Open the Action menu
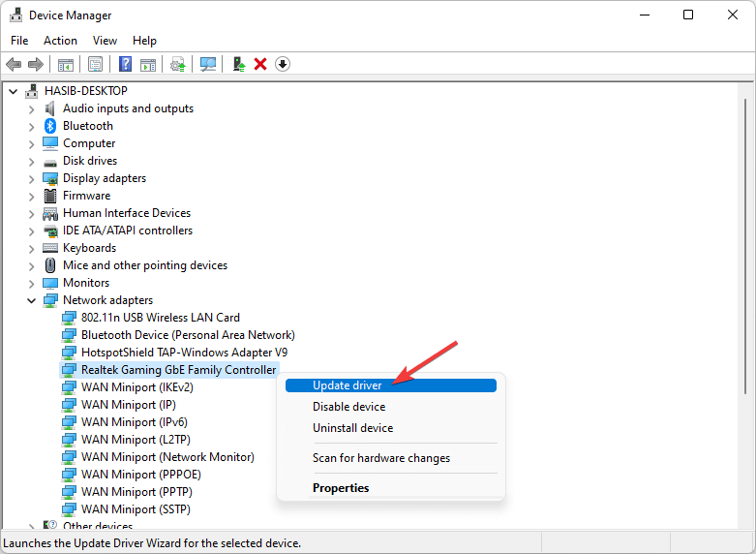Screen dimensions: 756x554 [x=60, y=41]
